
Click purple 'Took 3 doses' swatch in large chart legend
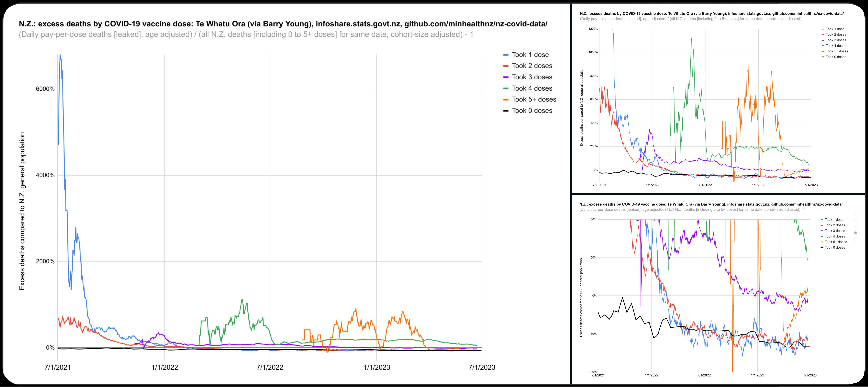[x=505, y=77]
